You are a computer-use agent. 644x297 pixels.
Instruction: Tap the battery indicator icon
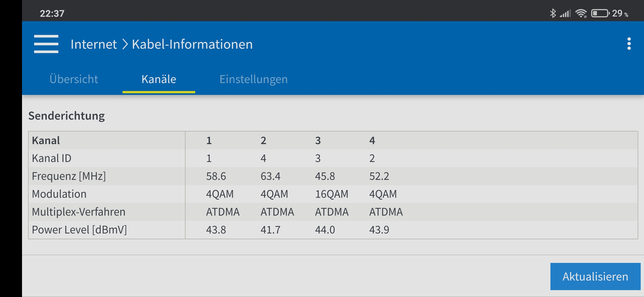pyautogui.click(x=600, y=13)
